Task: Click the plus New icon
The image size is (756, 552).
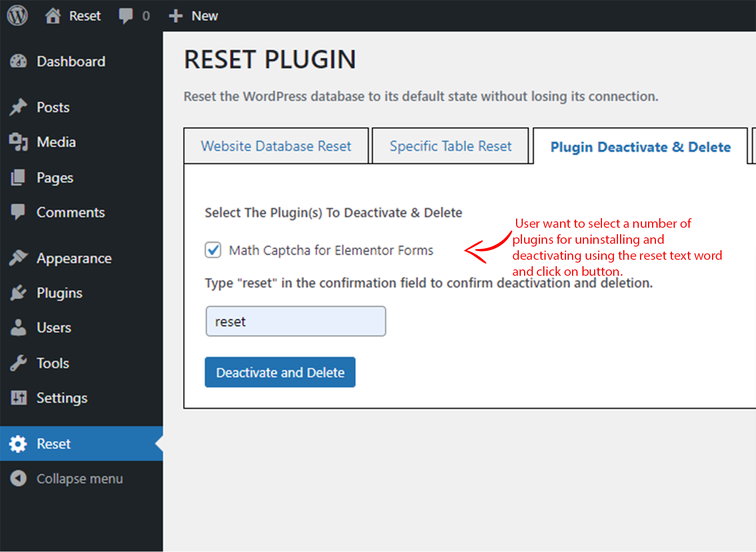Action: point(176,16)
